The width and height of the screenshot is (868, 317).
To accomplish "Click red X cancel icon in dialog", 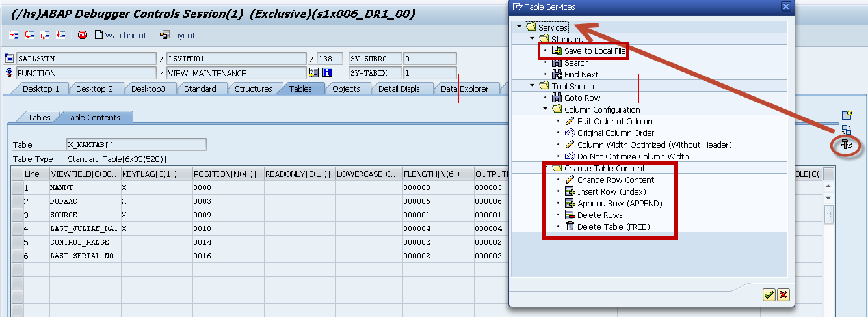I will 783,295.
